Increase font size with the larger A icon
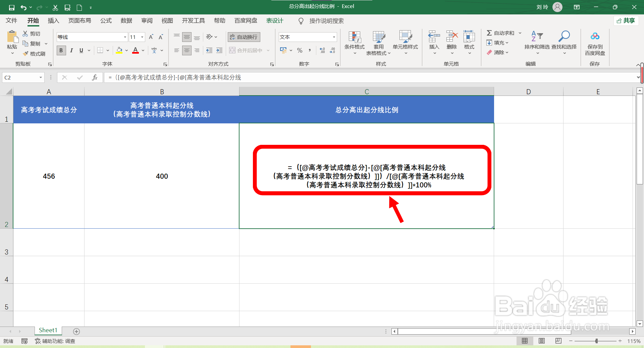This screenshot has width=644, height=348. pos(151,37)
